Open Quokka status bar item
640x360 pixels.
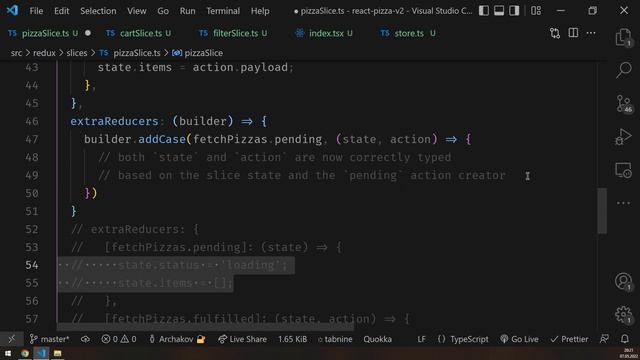tap(378, 339)
